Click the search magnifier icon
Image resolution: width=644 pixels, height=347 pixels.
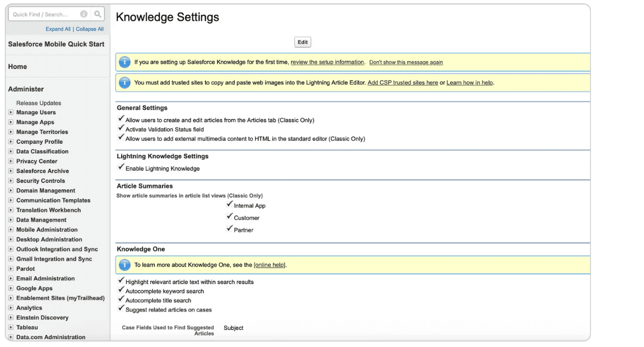point(98,14)
